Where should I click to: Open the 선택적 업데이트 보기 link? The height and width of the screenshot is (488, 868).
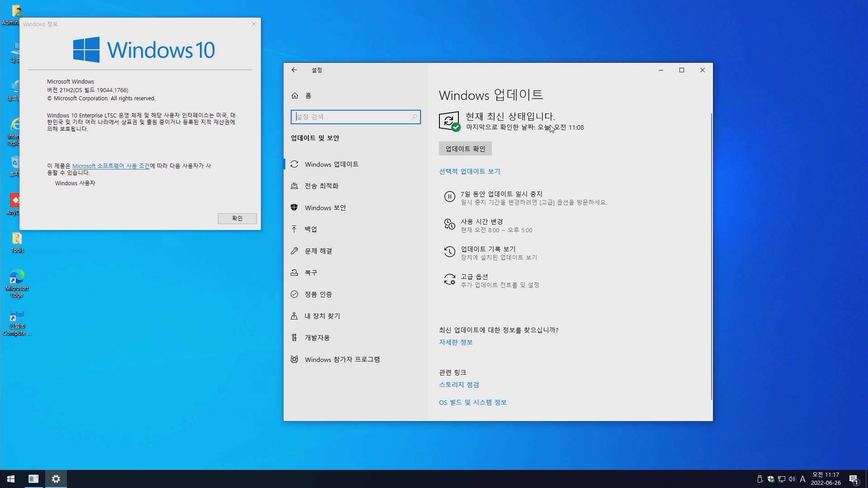[469, 172]
